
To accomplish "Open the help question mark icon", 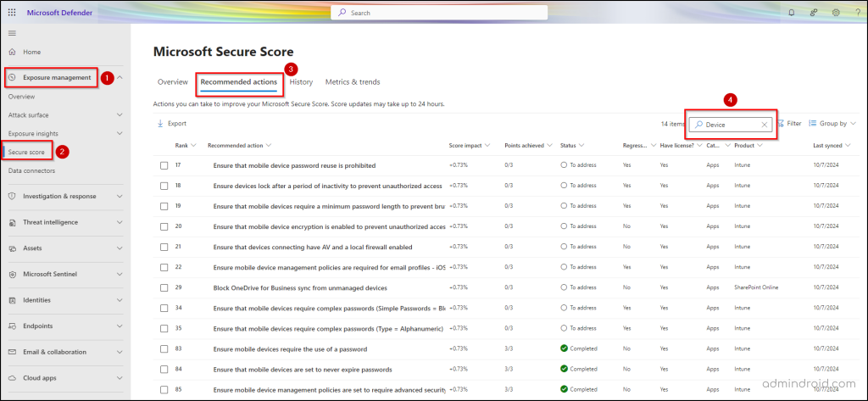I will (856, 13).
